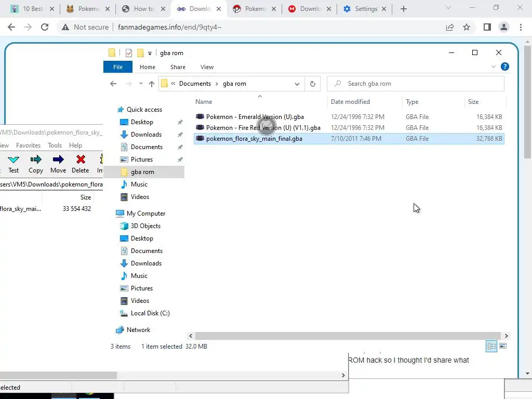The width and height of the screenshot is (532, 399).
Task: Sort files by Name column
Action: 204,102
